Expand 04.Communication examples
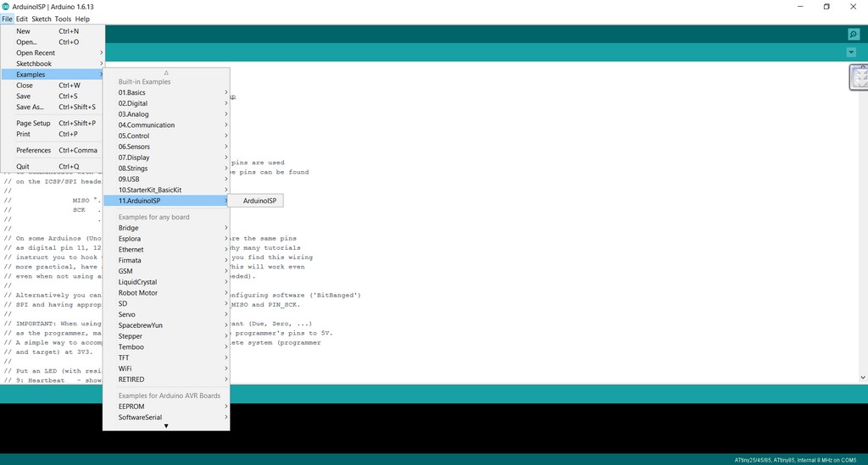Screen dimensions: 868x465 (166, 125)
